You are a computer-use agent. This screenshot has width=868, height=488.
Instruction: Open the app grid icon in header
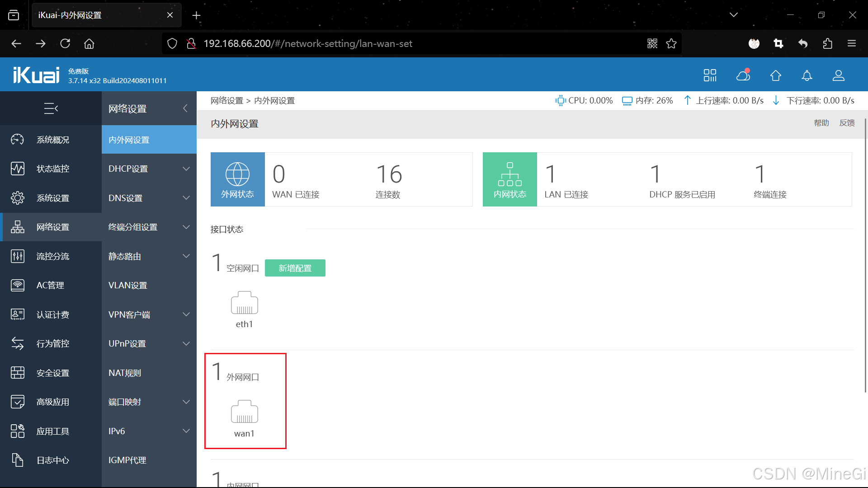tap(710, 75)
